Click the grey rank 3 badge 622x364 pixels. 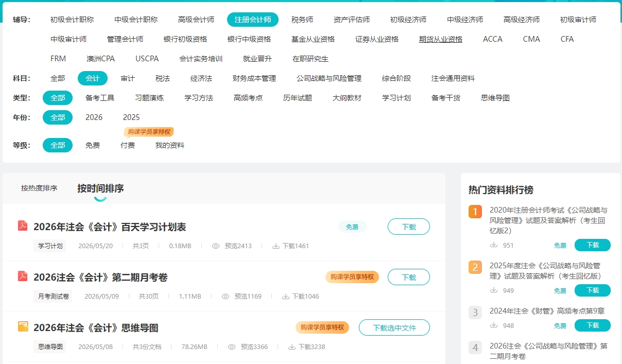click(x=475, y=313)
